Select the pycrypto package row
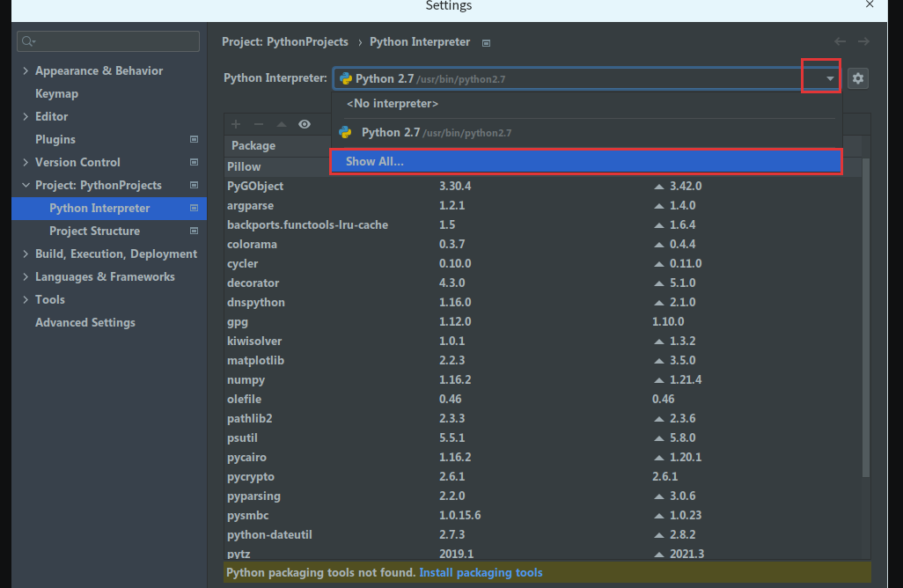Image resolution: width=903 pixels, height=588 pixels. pos(543,477)
